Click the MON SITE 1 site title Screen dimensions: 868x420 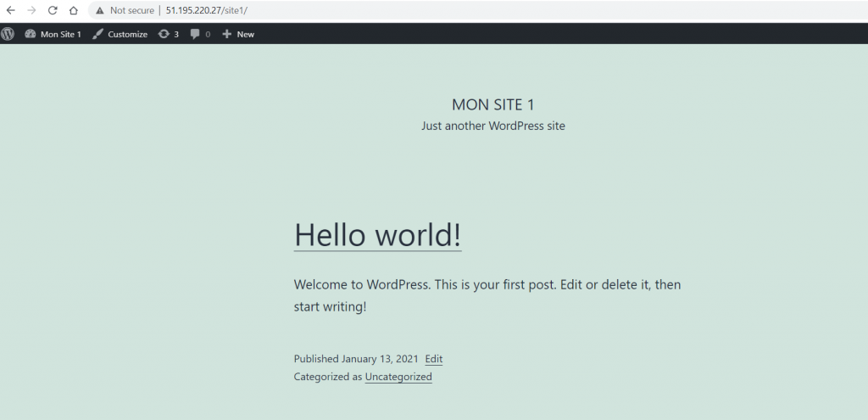point(493,104)
